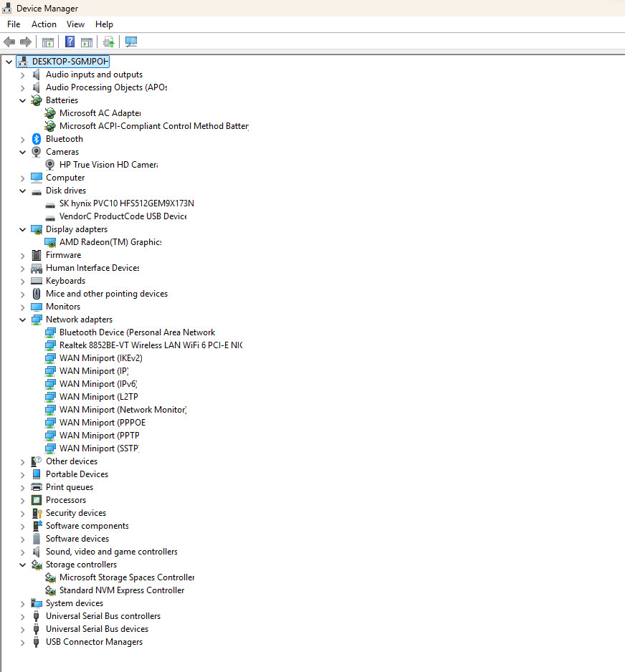Select WAN Miniport (IKEv2)
Screen dimensions: 625x672
[x=101, y=358]
